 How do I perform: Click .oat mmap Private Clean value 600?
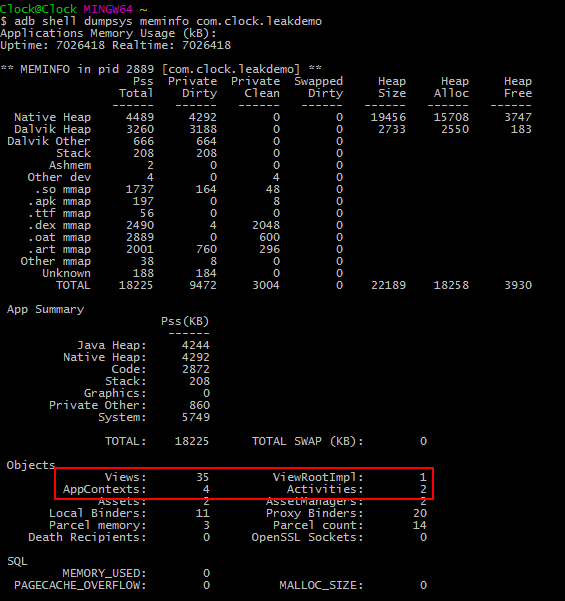(269, 237)
